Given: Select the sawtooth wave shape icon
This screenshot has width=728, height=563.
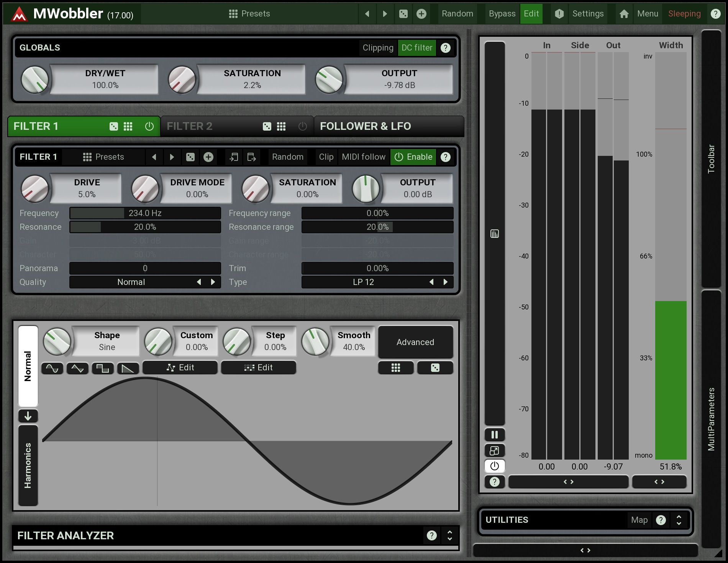Looking at the screenshot, I should pyautogui.click(x=128, y=368).
